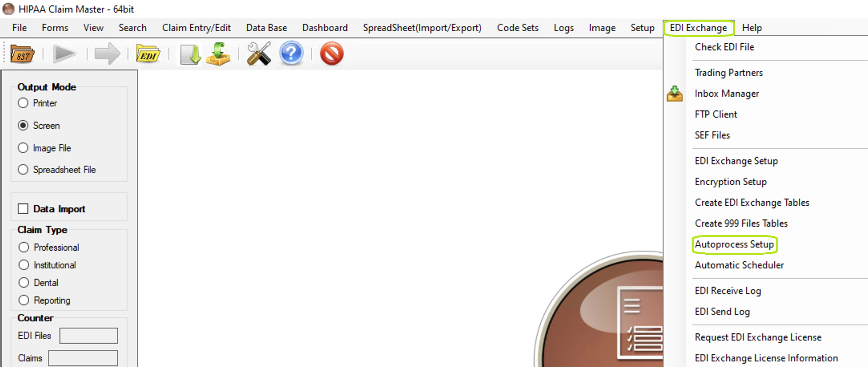
Task: Open the Setup menu
Action: point(642,28)
